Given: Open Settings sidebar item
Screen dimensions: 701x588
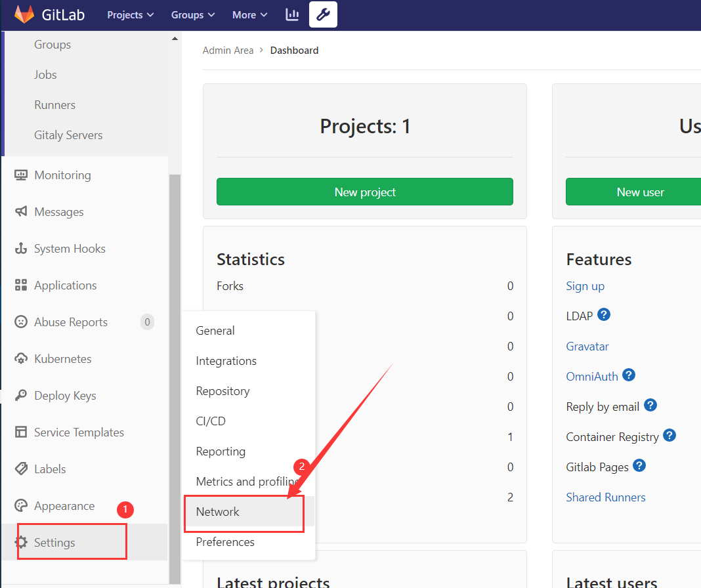Looking at the screenshot, I should coord(85,542).
